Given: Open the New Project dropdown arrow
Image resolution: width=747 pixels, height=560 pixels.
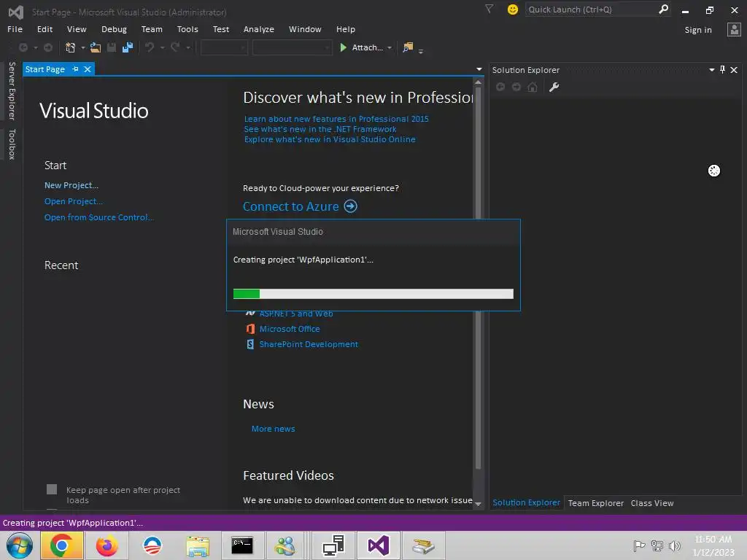Looking at the screenshot, I should pyautogui.click(x=83, y=47).
